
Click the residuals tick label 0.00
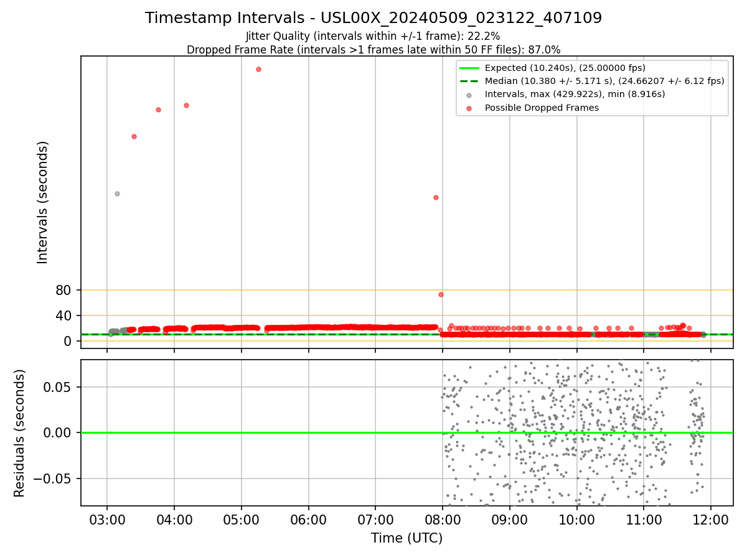point(58,432)
